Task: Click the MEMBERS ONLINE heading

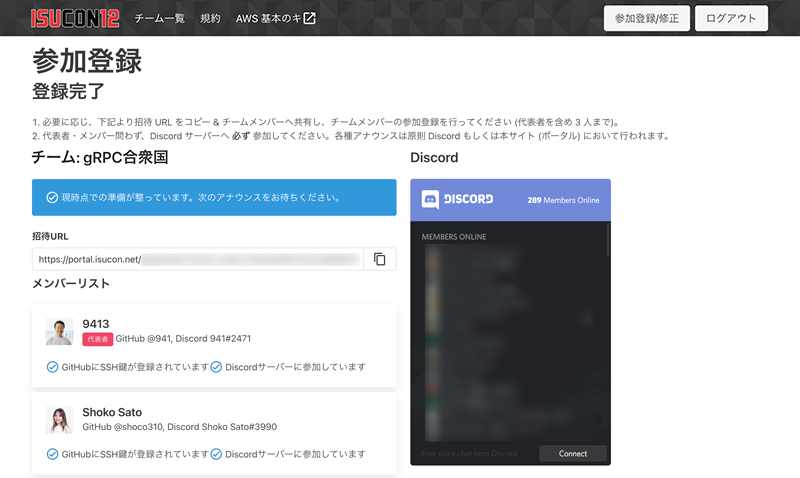Action: pyautogui.click(x=454, y=237)
